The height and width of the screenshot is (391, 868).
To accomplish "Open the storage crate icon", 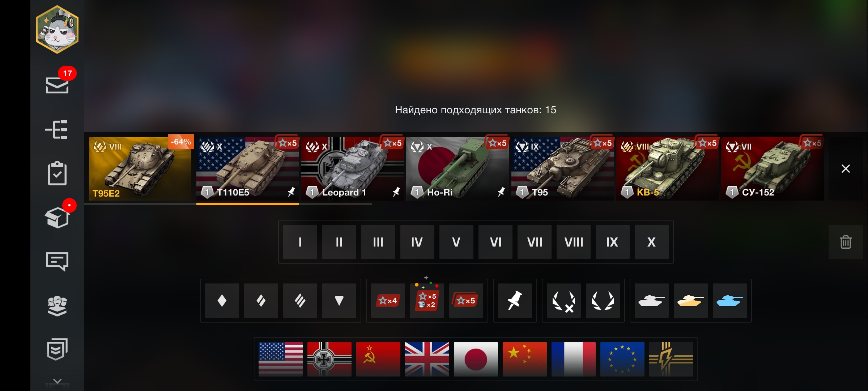I will [x=57, y=217].
